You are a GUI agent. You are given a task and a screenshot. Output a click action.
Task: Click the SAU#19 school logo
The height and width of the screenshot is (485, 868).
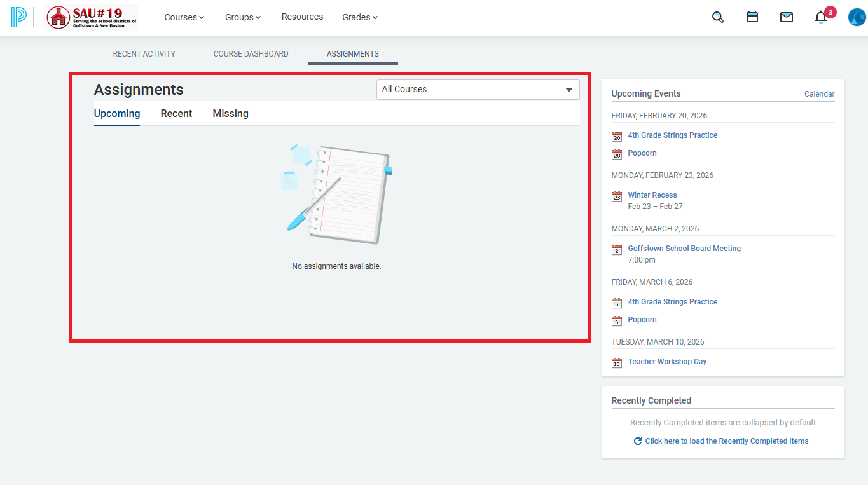(x=92, y=17)
